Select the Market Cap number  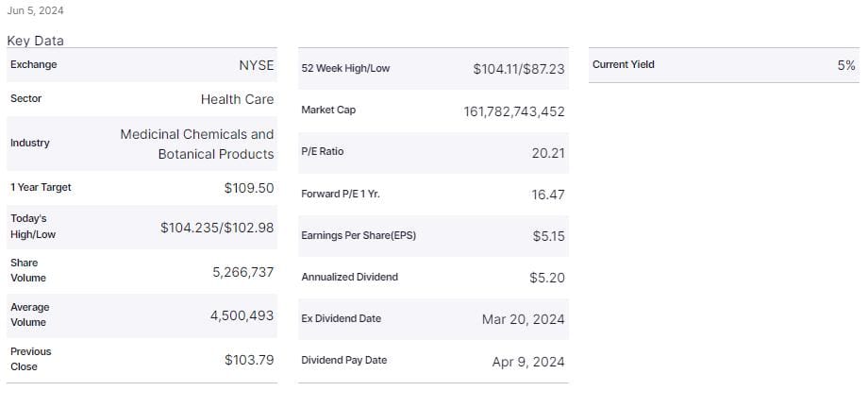[x=514, y=111]
